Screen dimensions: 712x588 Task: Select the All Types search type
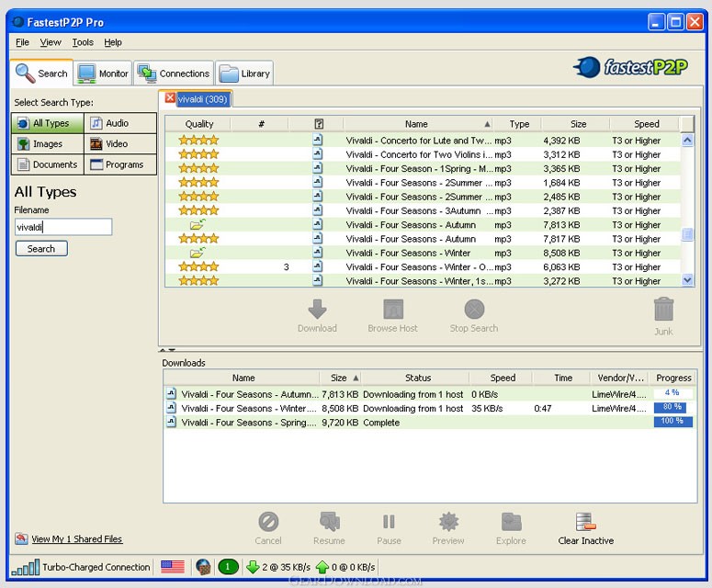coord(48,123)
